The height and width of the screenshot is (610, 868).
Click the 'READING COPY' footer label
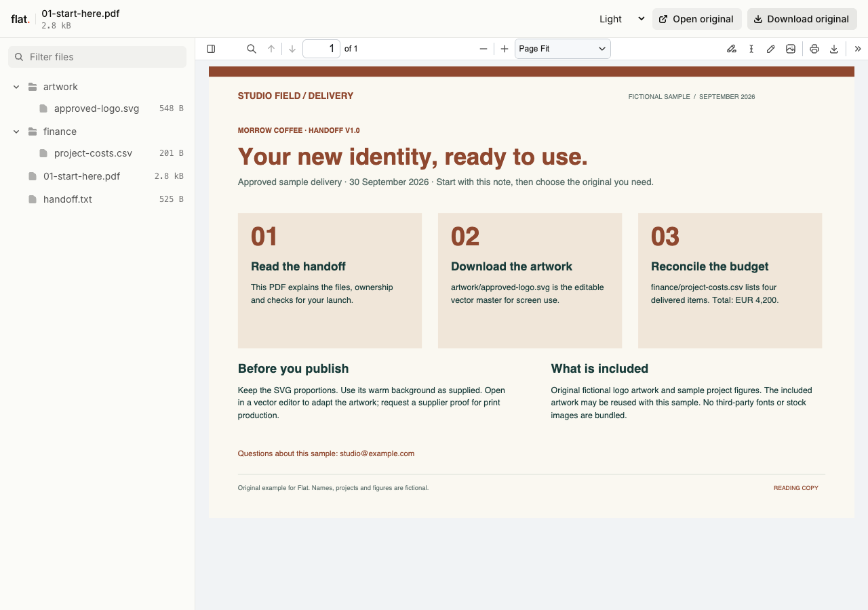[x=796, y=488]
